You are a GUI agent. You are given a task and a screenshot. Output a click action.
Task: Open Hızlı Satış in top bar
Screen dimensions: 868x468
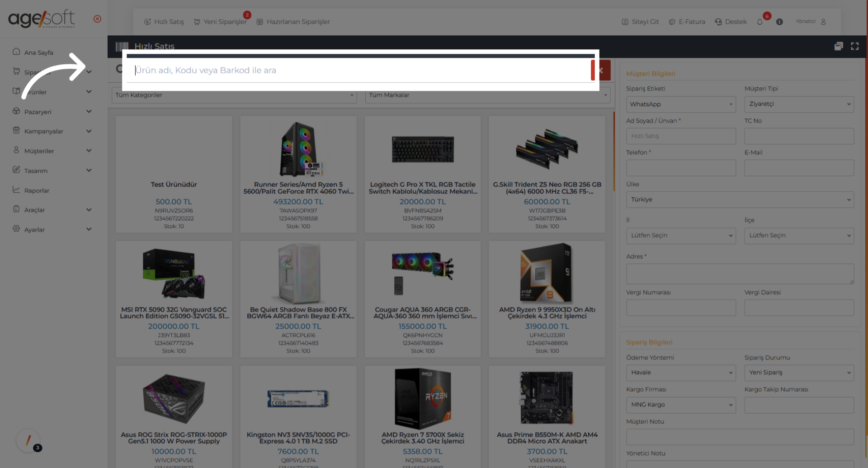[164, 22]
